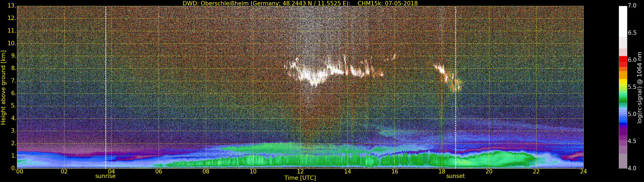Select the "sunset" label below the time axis
The image size is (644, 182).
(x=456, y=176)
